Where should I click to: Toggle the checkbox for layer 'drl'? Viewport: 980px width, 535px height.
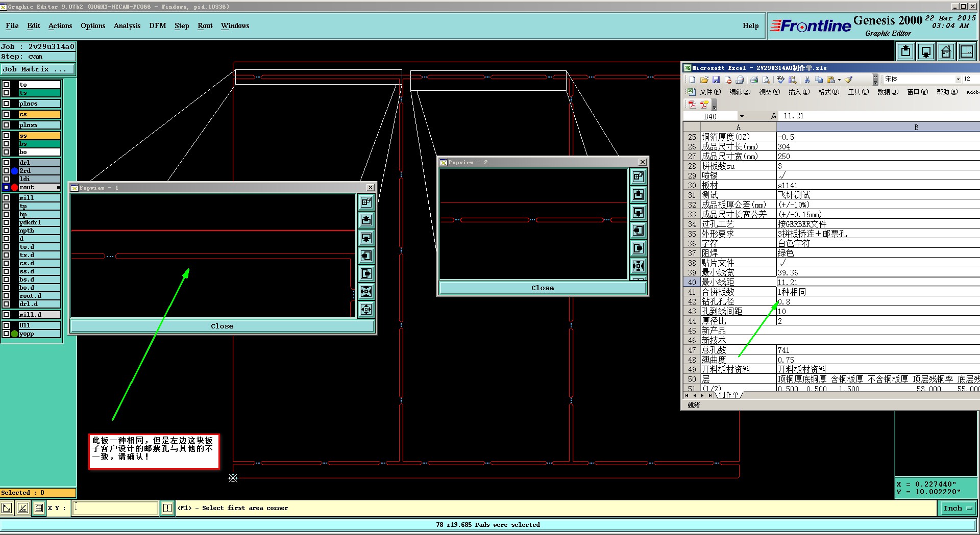point(6,163)
